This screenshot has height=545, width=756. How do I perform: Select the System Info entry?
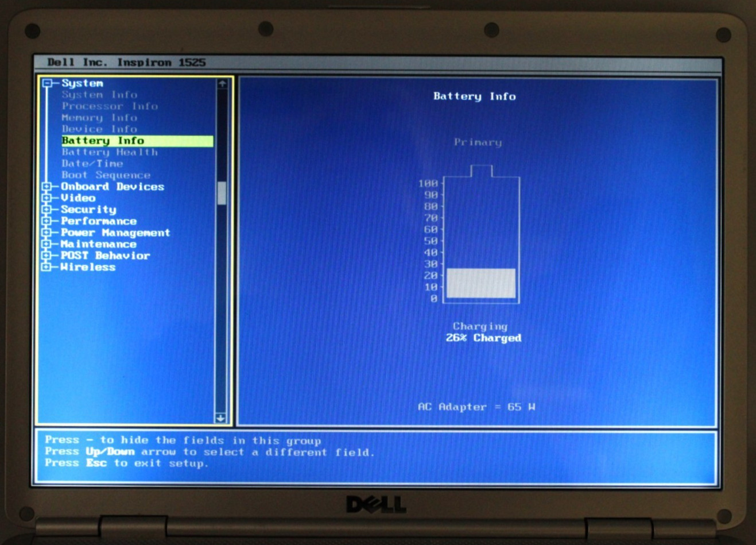(99, 95)
